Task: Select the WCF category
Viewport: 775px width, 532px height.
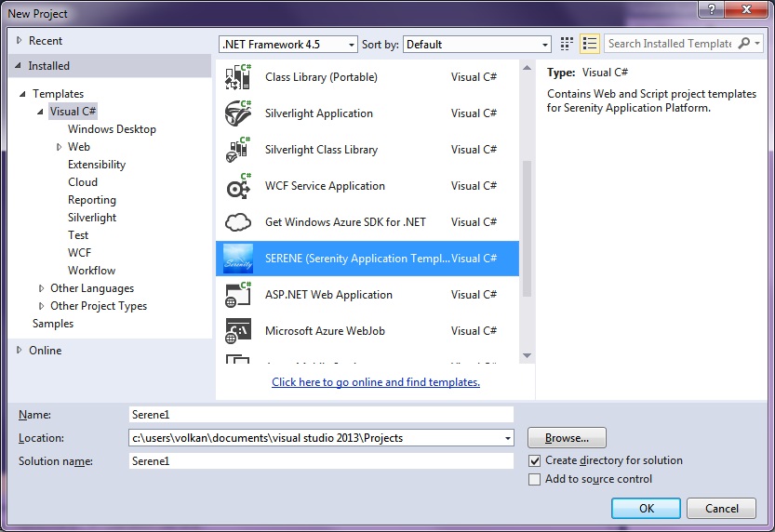Action: (x=80, y=253)
